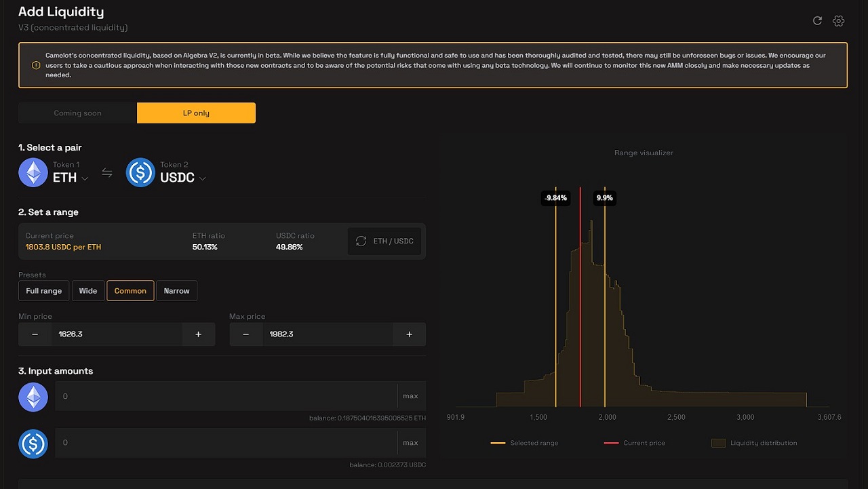This screenshot has height=489, width=868.
Task: Click the -9.84% lower range handle
Action: pyautogui.click(x=555, y=198)
